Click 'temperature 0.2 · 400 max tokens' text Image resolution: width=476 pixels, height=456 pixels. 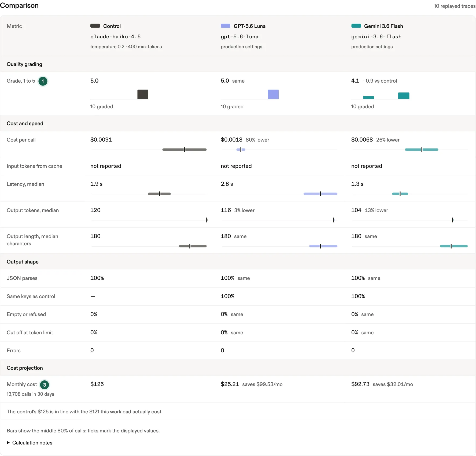[126, 47]
